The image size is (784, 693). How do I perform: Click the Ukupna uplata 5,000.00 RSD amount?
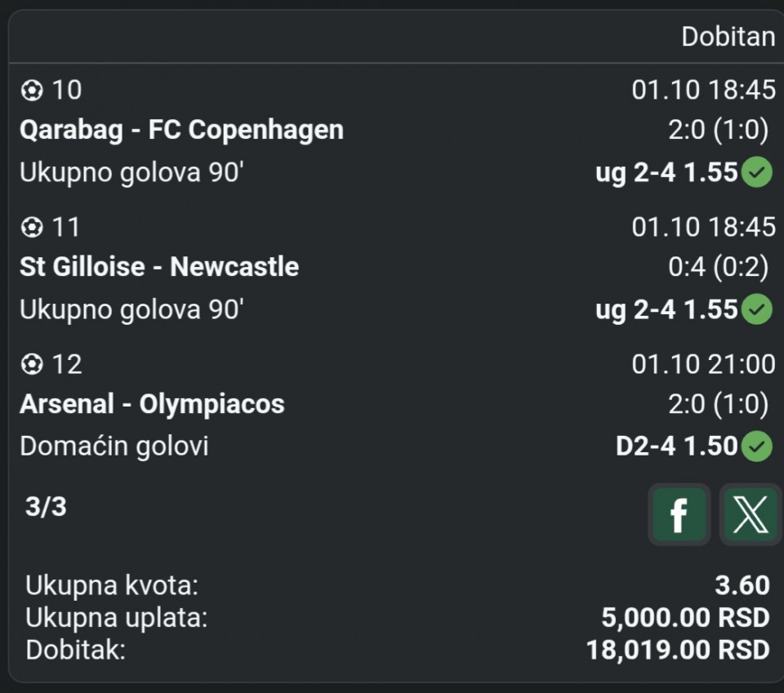[685, 618]
